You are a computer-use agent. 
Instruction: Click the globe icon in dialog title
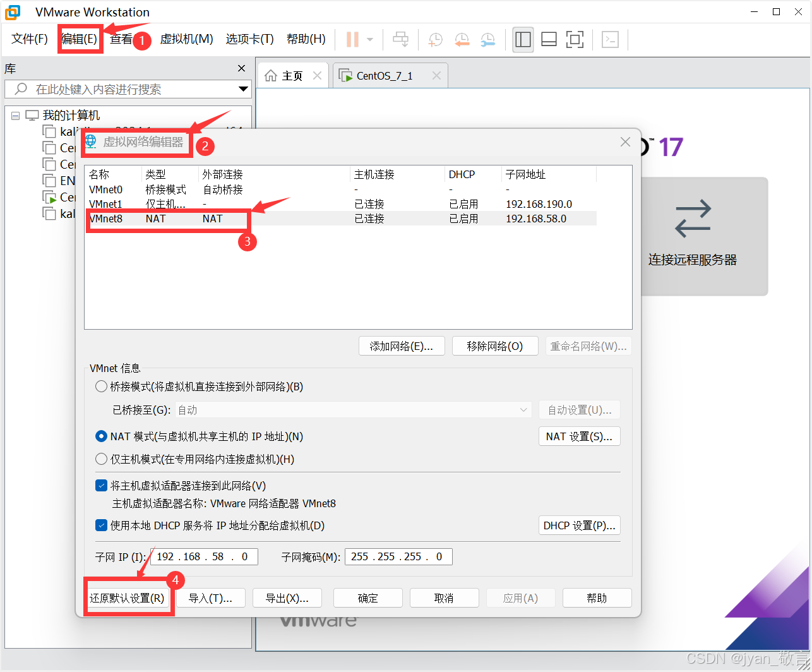coord(91,141)
